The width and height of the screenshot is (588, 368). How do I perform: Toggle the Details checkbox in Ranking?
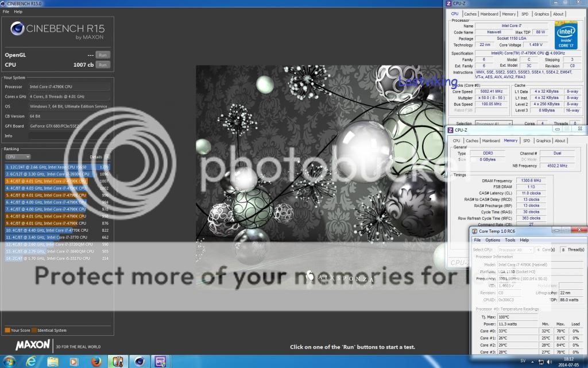[107, 156]
